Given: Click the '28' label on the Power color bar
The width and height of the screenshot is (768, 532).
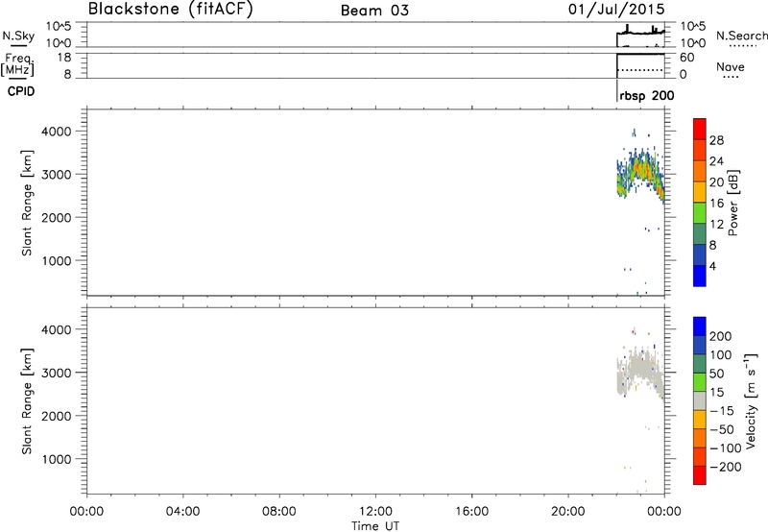Looking at the screenshot, I should pos(716,140).
